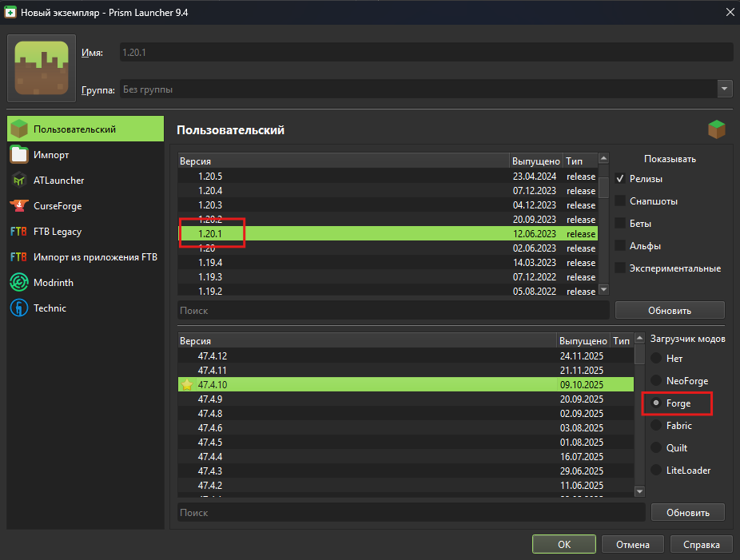Enable the Альфы checkbox
740x560 pixels.
tap(620, 246)
